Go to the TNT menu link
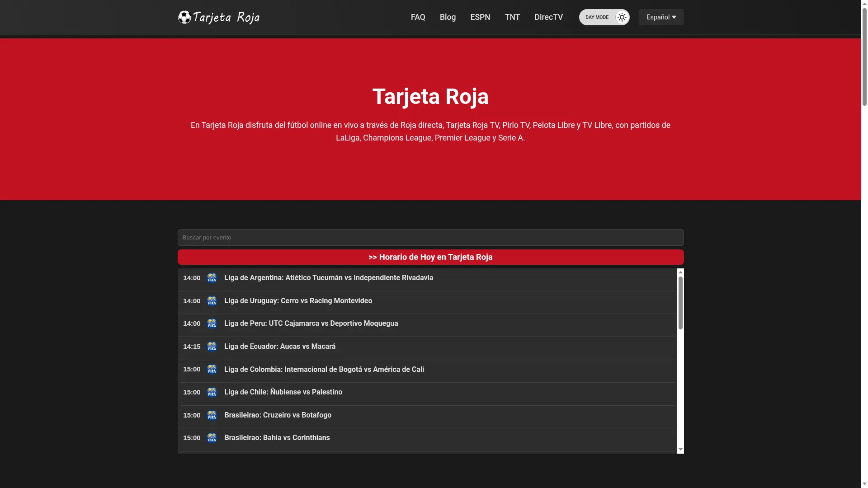Screen dimensions: 868x488 tap(512, 17)
